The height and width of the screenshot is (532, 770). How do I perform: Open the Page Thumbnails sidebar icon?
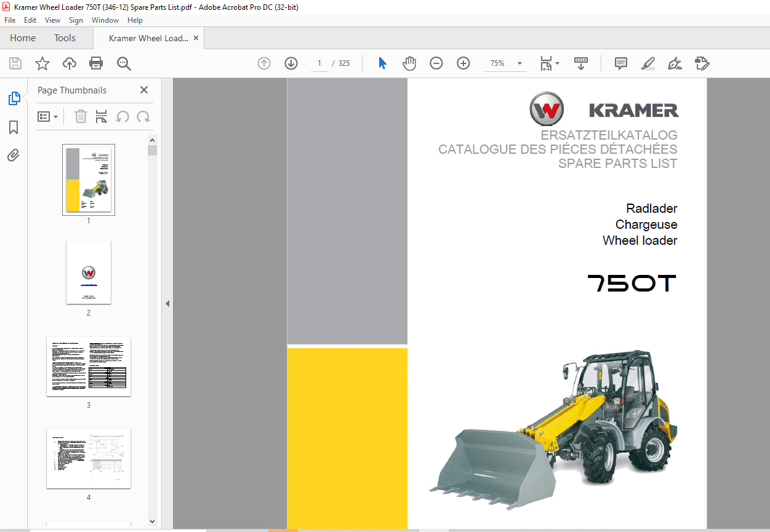point(14,98)
